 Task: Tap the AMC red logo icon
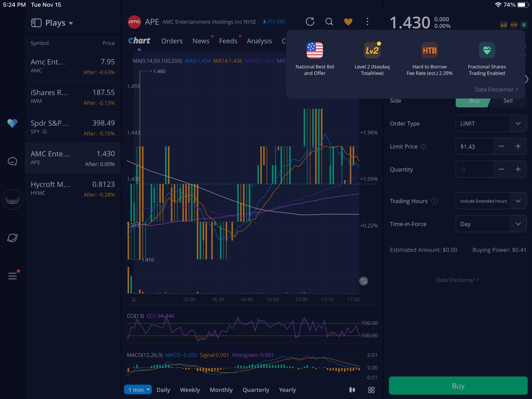(x=134, y=21)
